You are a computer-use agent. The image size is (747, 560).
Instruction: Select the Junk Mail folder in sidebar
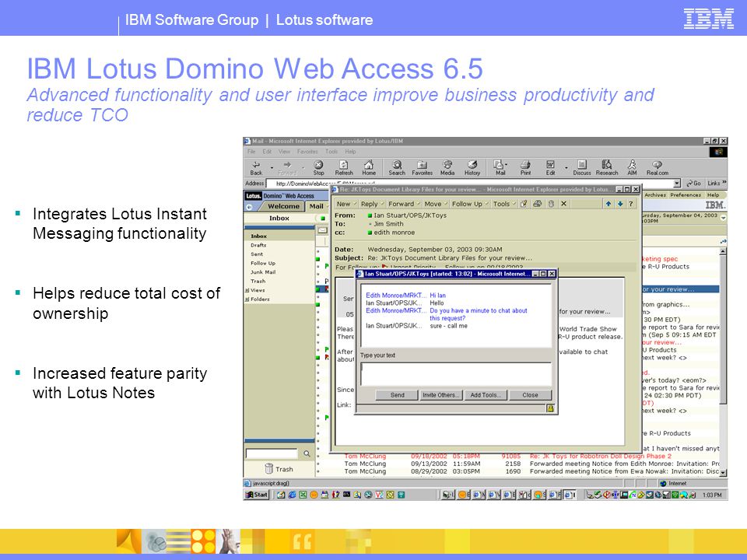tap(263, 272)
